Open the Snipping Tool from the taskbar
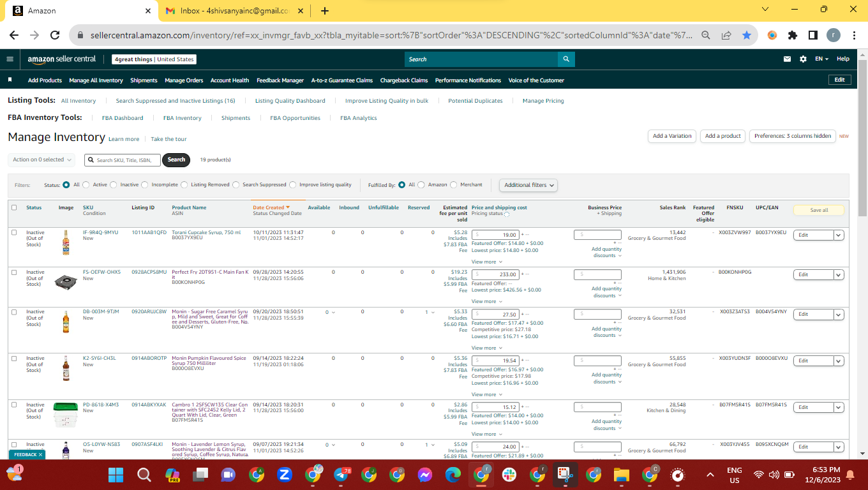Image resolution: width=868 pixels, height=490 pixels. pyautogui.click(x=565, y=475)
